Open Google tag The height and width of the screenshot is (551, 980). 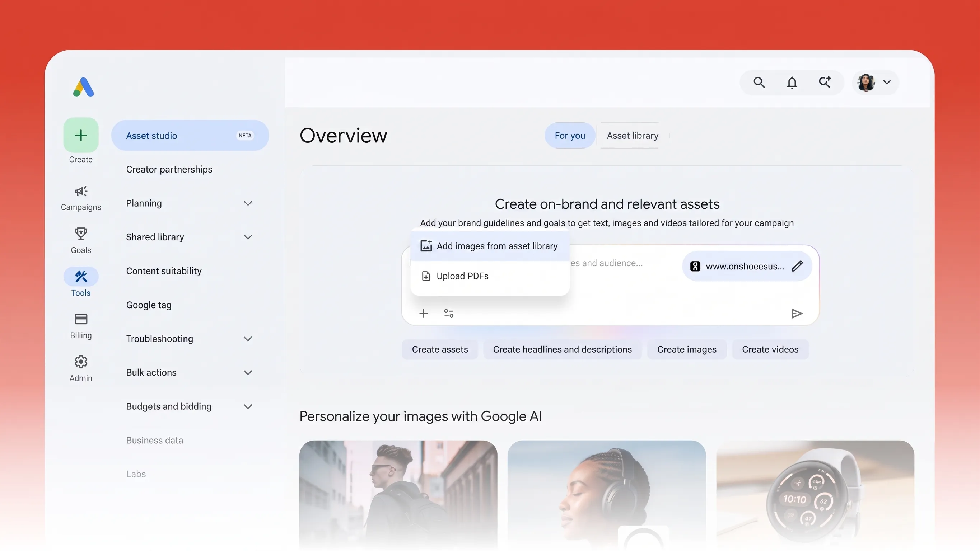[149, 305]
